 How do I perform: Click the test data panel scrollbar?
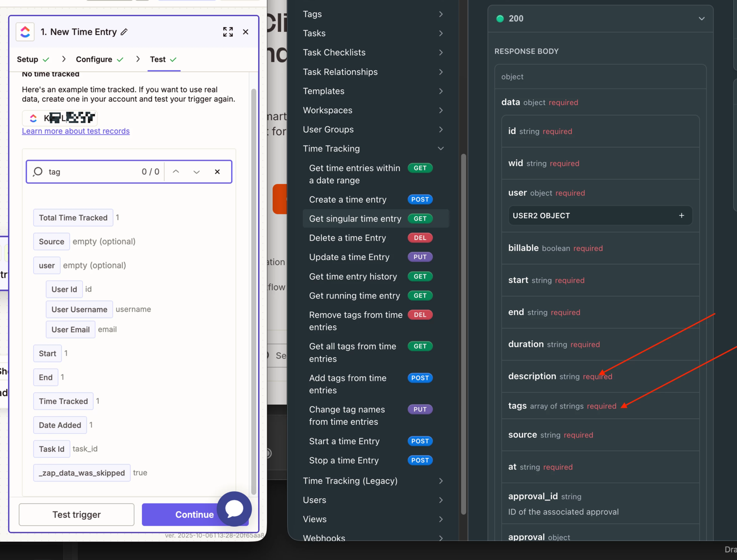tap(253, 285)
